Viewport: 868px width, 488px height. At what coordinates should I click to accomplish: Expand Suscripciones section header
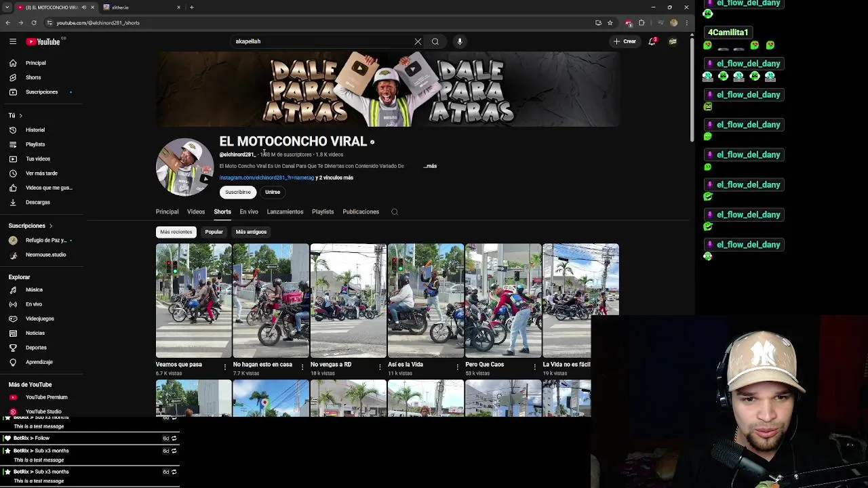point(31,226)
